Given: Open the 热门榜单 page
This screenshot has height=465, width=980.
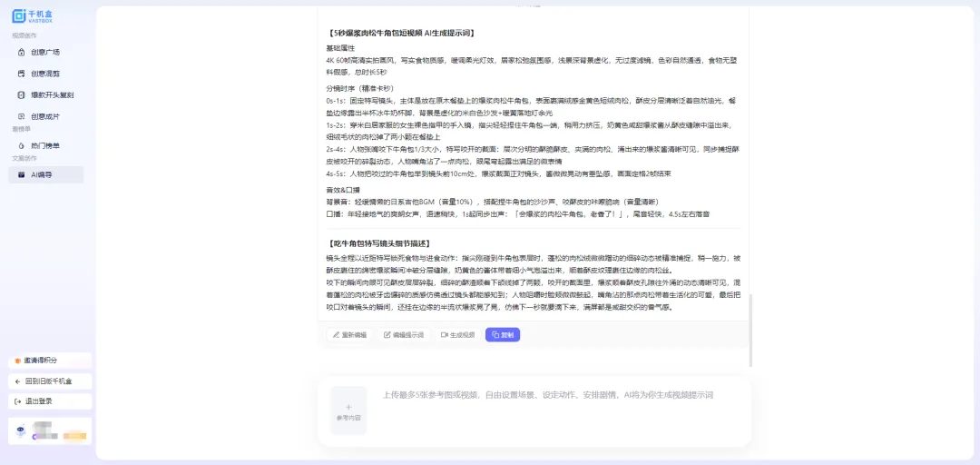Looking at the screenshot, I should [45, 145].
